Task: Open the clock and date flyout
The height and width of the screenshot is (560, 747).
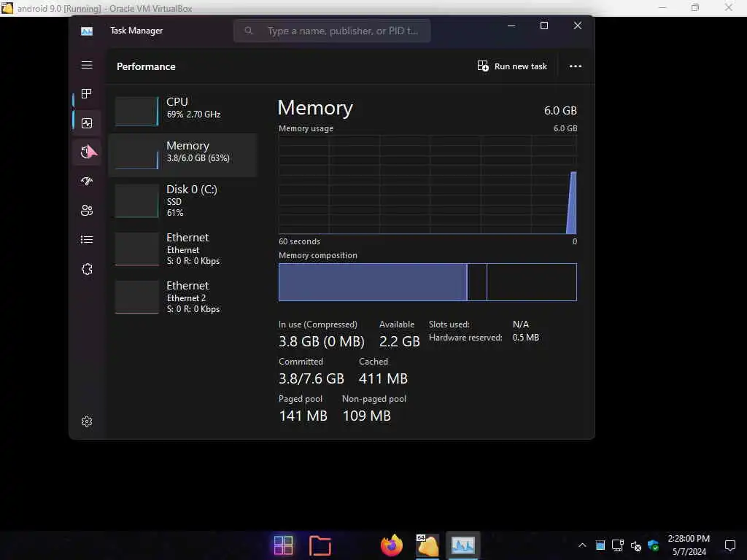Action: point(689,545)
